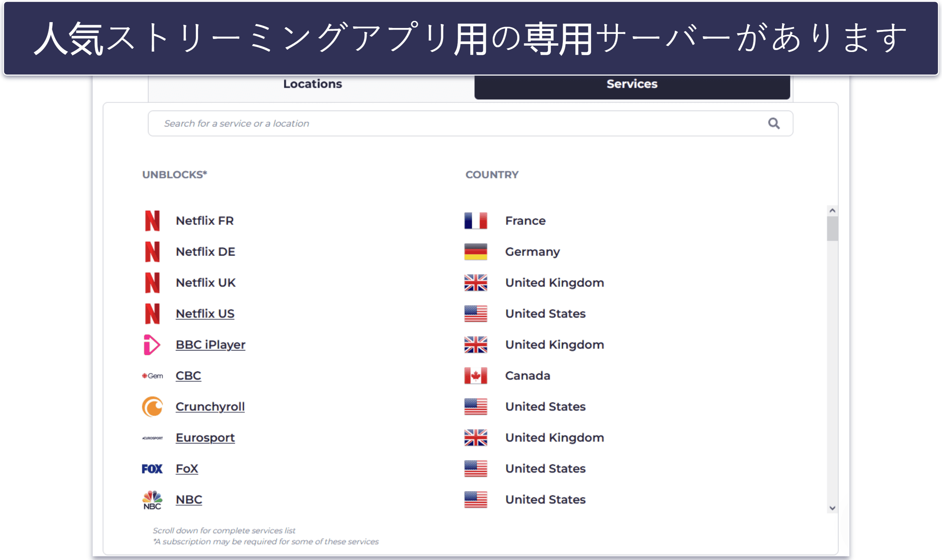Open the NBC link

coord(189,500)
